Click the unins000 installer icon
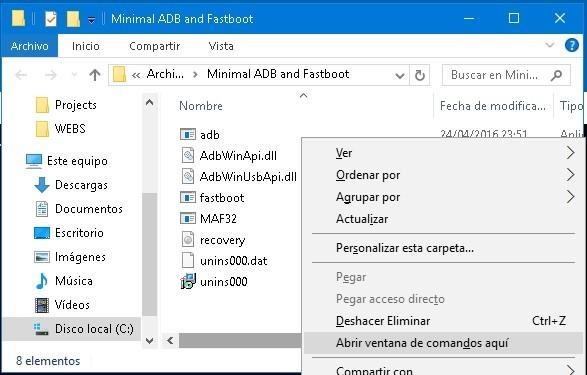 point(188,281)
